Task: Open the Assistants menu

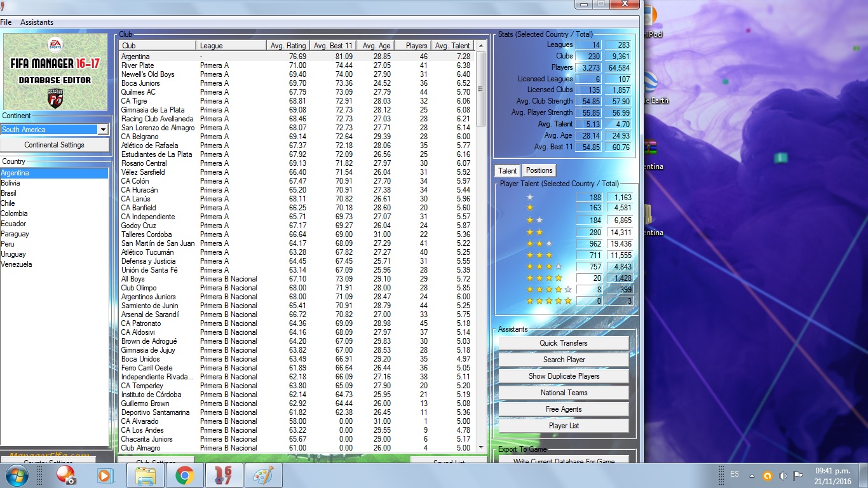Action: (37, 22)
